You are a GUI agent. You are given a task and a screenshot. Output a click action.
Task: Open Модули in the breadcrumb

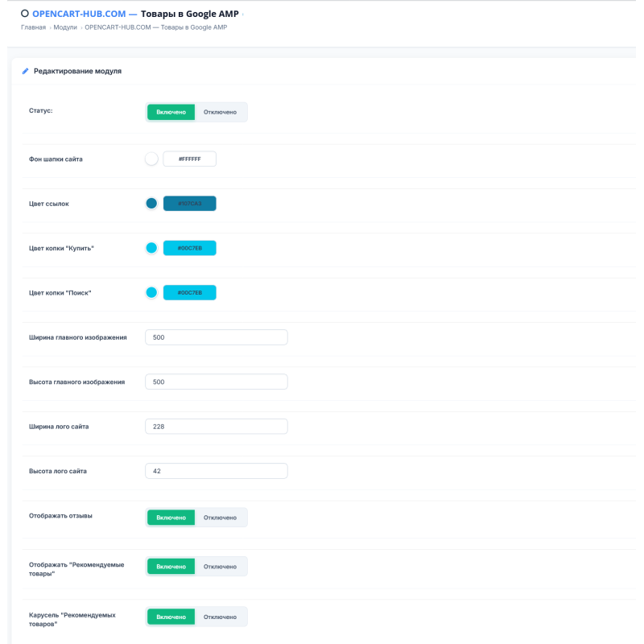tap(65, 27)
